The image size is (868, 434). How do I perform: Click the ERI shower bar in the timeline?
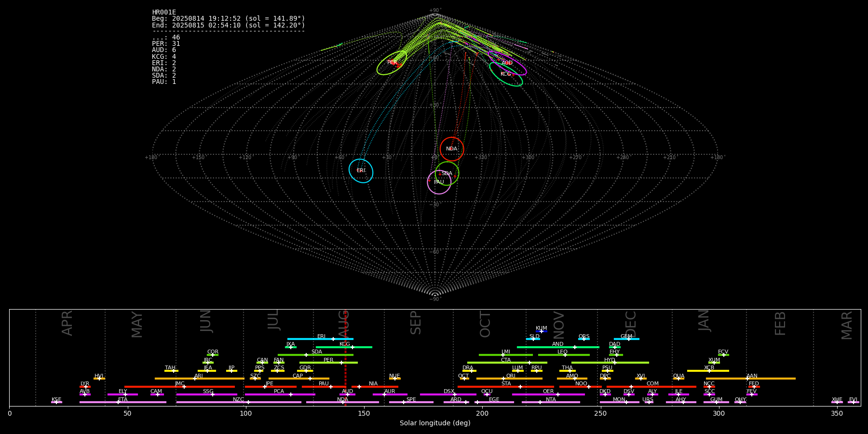320,339
